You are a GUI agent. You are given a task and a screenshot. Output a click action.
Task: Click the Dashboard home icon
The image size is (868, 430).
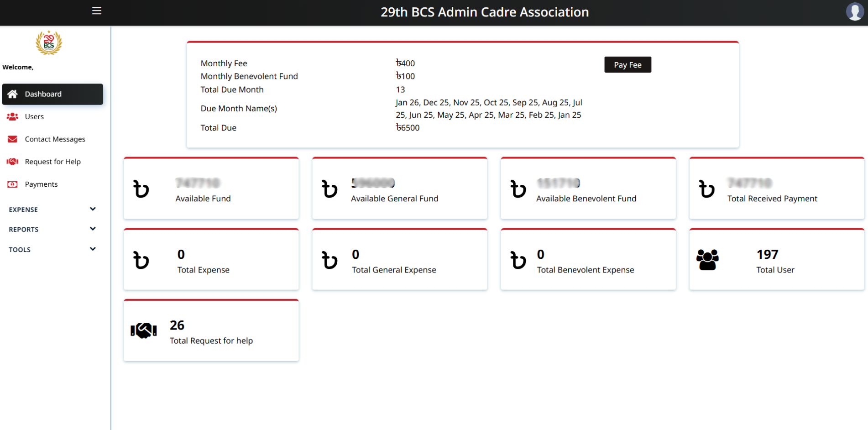(13, 94)
